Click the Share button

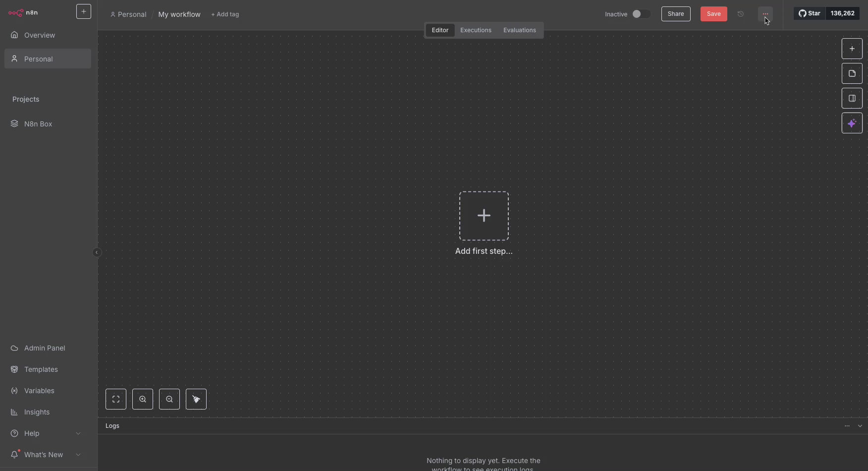(x=675, y=14)
